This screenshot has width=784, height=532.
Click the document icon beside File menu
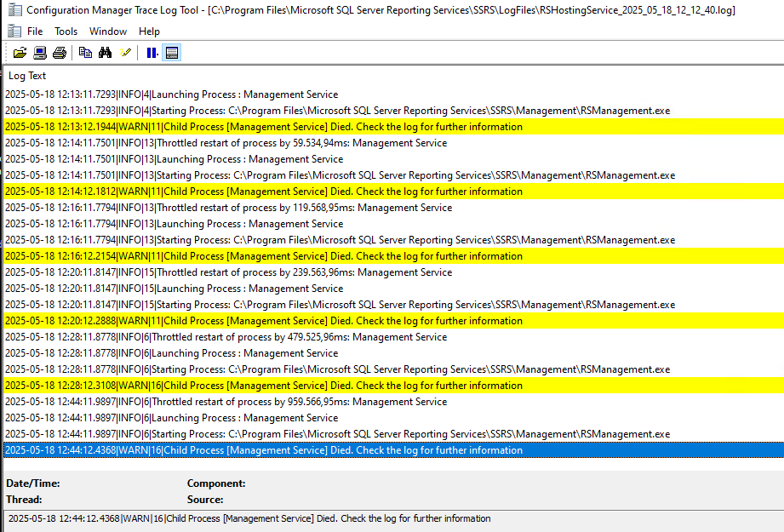coord(14,31)
